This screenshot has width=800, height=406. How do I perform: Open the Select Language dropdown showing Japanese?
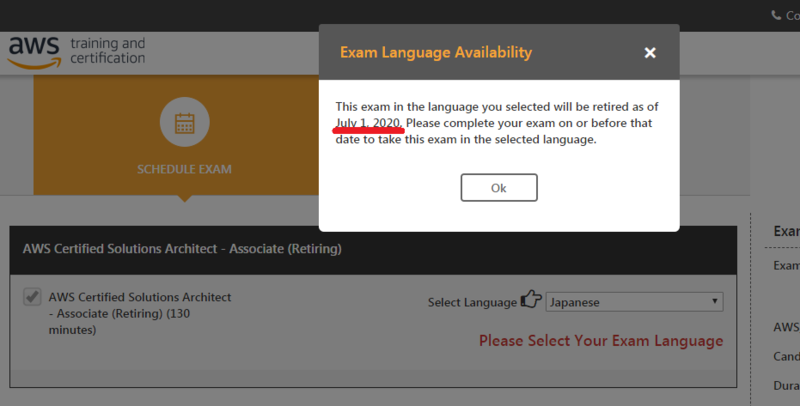pos(634,302)
